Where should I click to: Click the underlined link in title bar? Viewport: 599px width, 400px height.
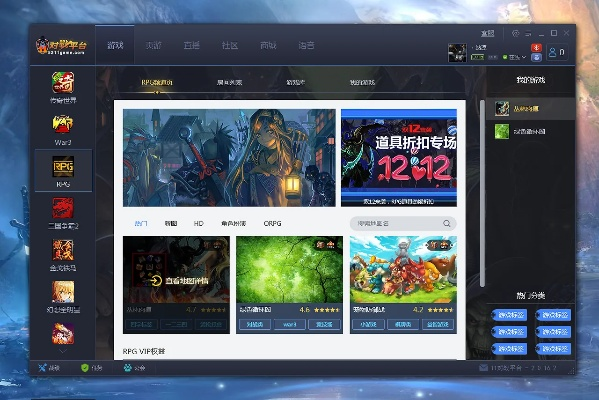487,34
